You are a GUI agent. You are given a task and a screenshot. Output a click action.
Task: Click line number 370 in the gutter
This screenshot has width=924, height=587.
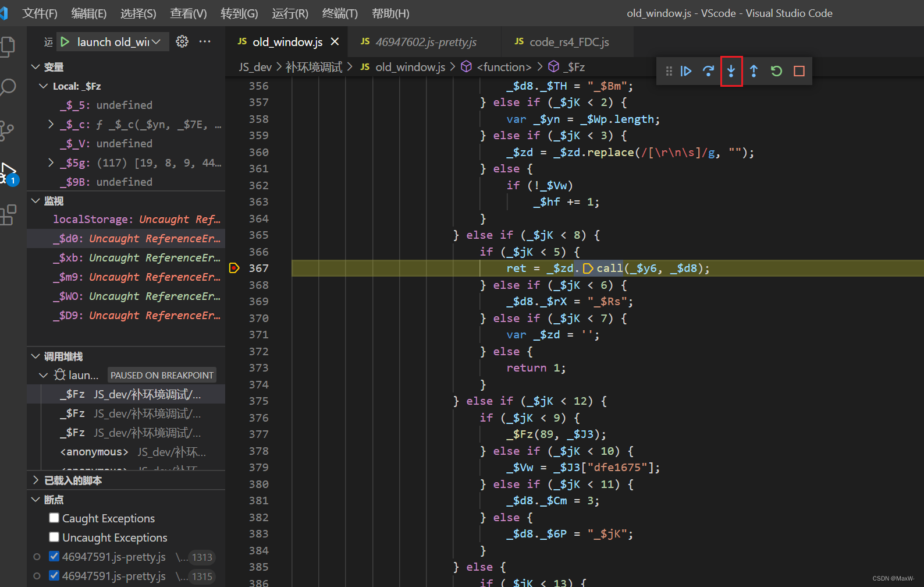(x=259, y=319)
